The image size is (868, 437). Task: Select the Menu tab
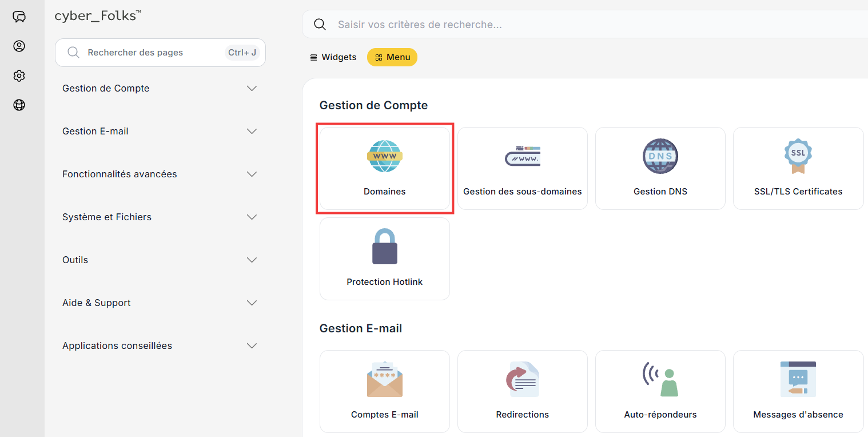[x=392, y=57]
